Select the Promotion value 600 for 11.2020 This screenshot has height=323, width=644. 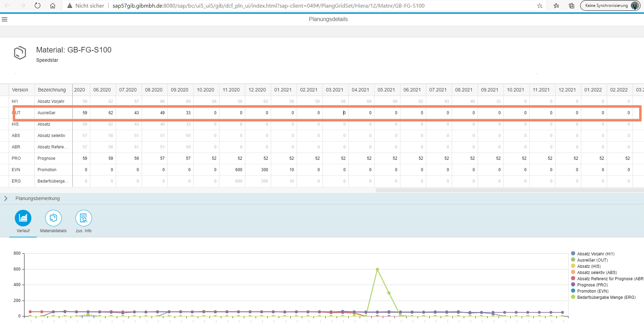pyautogui.click(x=232, y=170)
